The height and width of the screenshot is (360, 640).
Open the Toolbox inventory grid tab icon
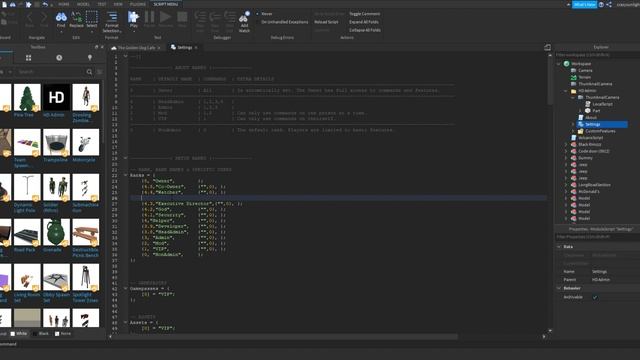tap(29, 58)
